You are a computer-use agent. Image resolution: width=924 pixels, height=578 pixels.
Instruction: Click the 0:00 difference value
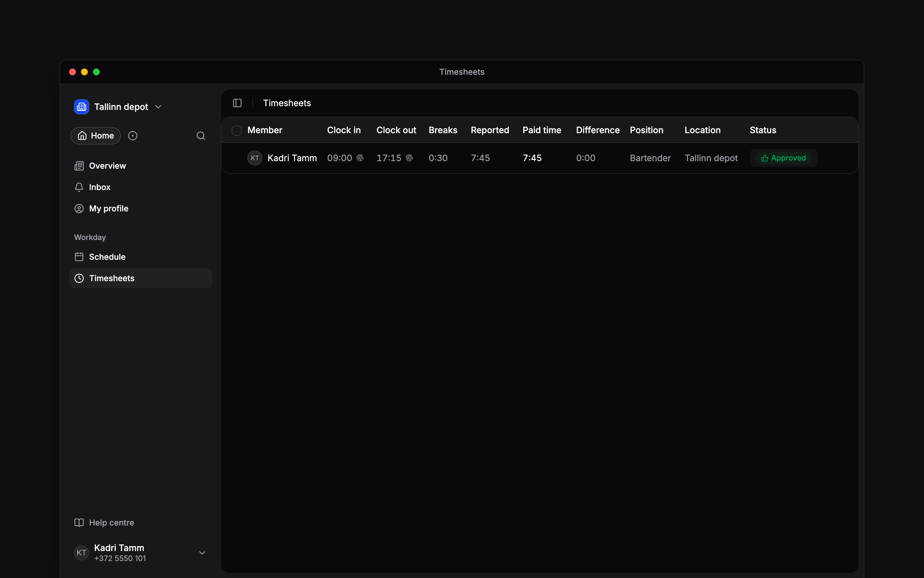tap(586, 158)
